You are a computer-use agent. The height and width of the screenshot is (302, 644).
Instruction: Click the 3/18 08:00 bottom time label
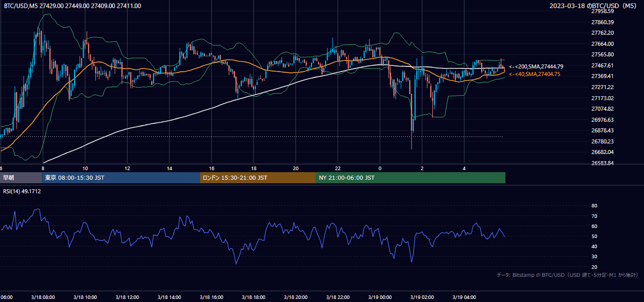click(43, 297)
